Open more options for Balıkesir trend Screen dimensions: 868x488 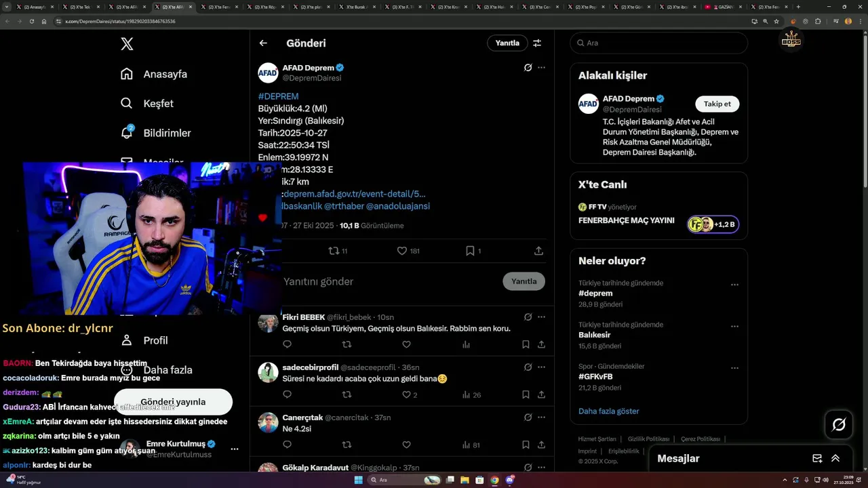[734, 326]
